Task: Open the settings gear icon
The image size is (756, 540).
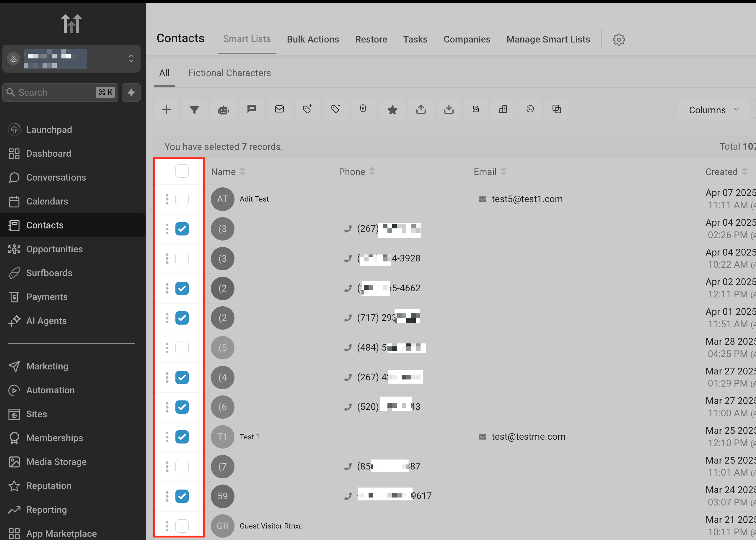Action: [x=619, y=40]
